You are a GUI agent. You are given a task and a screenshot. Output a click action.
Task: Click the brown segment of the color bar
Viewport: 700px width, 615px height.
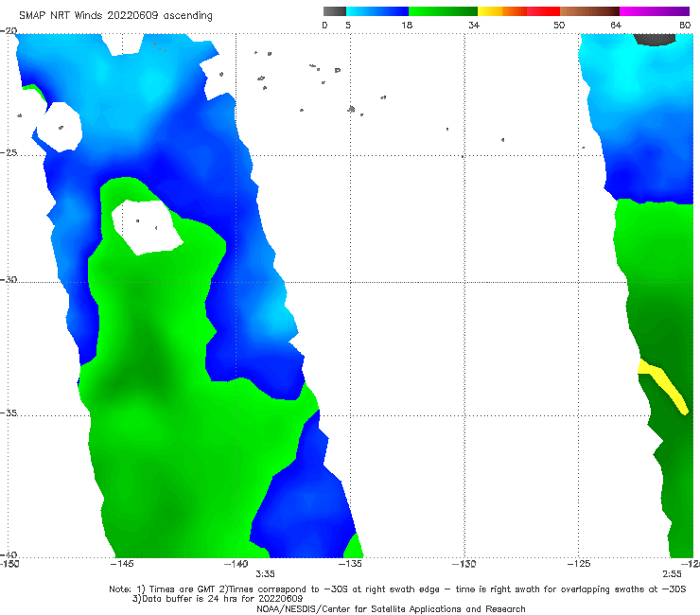pyautogui.click(x=589, y=11)
